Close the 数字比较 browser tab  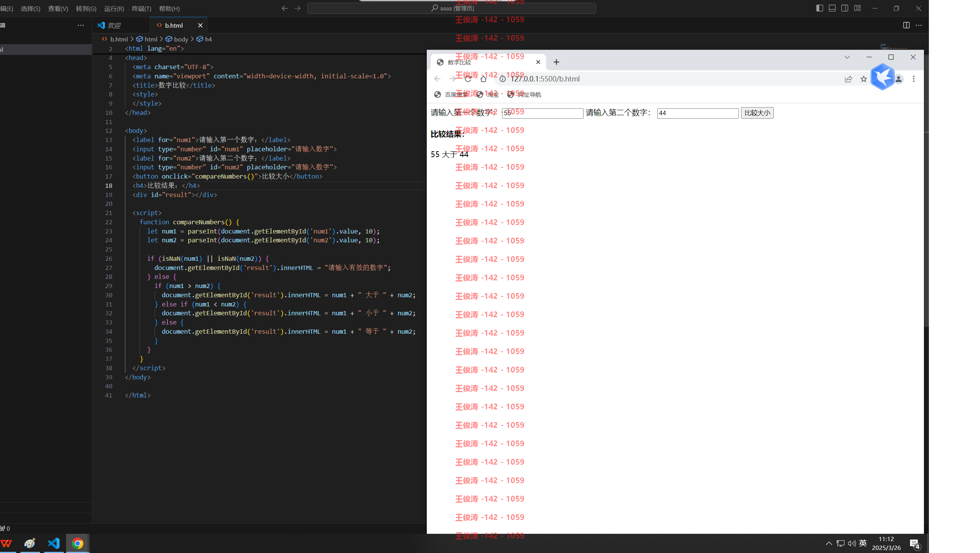[538, 62]
